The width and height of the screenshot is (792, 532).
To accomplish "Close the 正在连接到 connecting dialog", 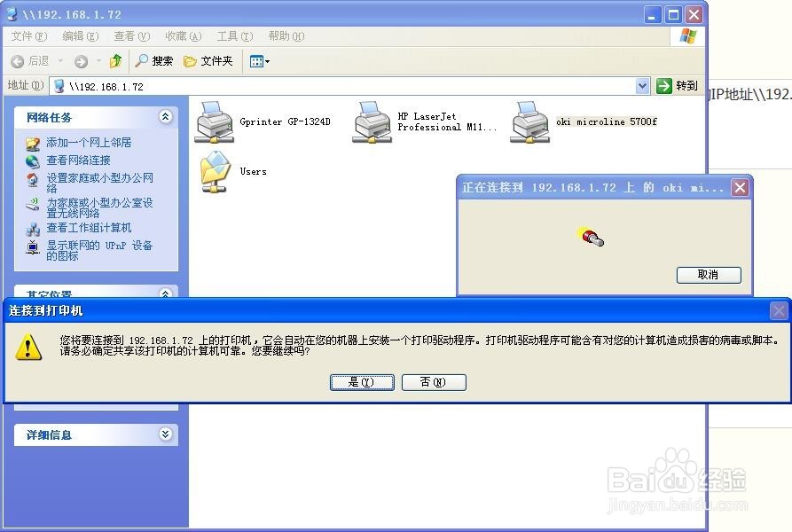I will click(740, 188).
